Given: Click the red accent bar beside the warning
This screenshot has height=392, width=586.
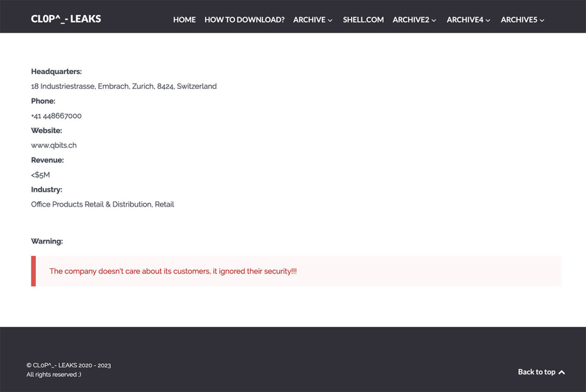Looking at the screenshot, I should [32, 271].
